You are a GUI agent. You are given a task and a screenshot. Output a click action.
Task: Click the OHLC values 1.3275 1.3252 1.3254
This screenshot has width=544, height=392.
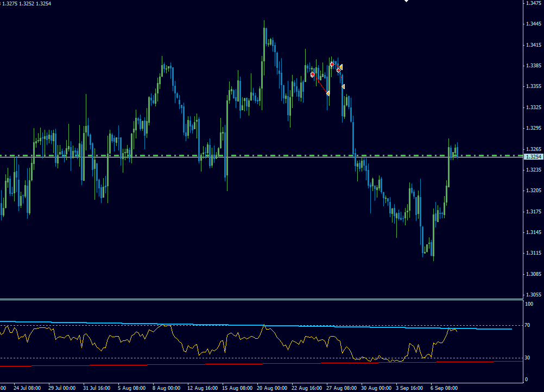(x=27, y=3)
